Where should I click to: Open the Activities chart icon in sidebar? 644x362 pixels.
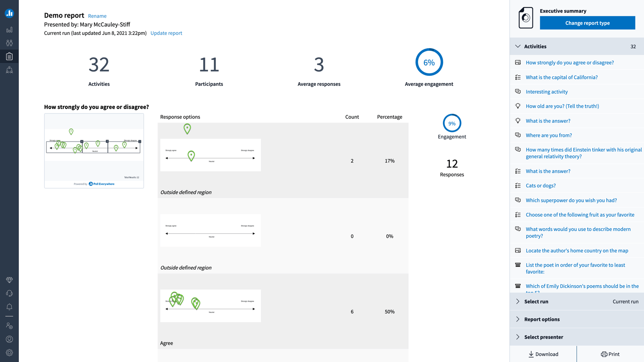[9, 29]
